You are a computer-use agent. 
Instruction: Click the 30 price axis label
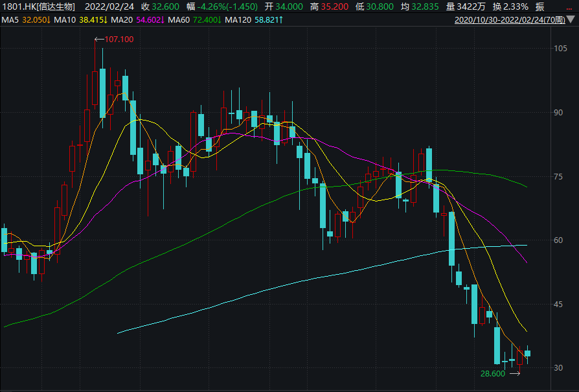[x=558, y=368]
